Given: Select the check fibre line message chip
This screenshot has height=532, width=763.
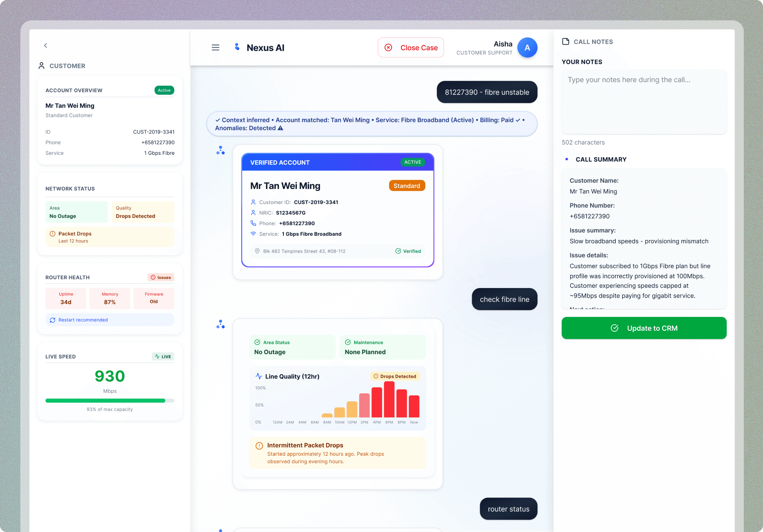Looking at the screenshot, I should [504, 299].
